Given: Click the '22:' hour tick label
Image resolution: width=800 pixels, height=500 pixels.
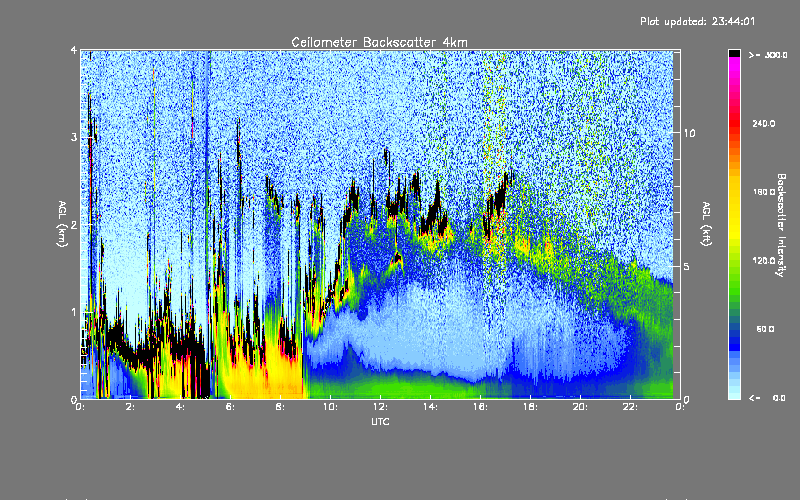Looking at the screenshot, I should pyautogui.click(x=630, y=407).
